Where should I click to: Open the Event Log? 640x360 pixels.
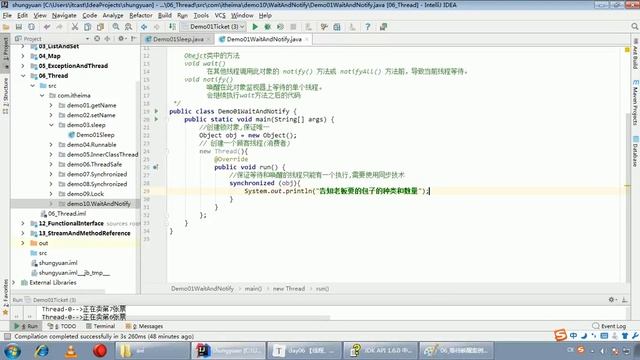click(x=609, y=326)
